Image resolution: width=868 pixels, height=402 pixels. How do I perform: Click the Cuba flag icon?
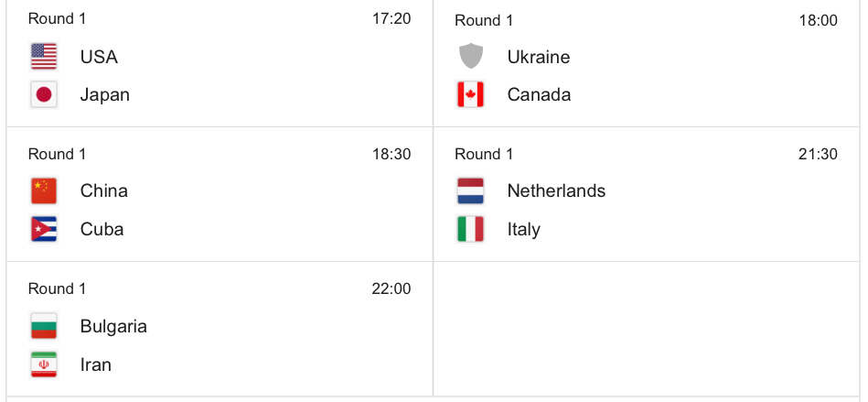[44, 229]
